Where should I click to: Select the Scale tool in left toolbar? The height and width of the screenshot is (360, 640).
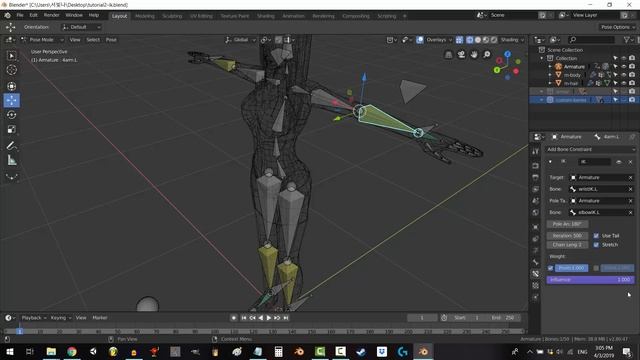tap(11, 130)
